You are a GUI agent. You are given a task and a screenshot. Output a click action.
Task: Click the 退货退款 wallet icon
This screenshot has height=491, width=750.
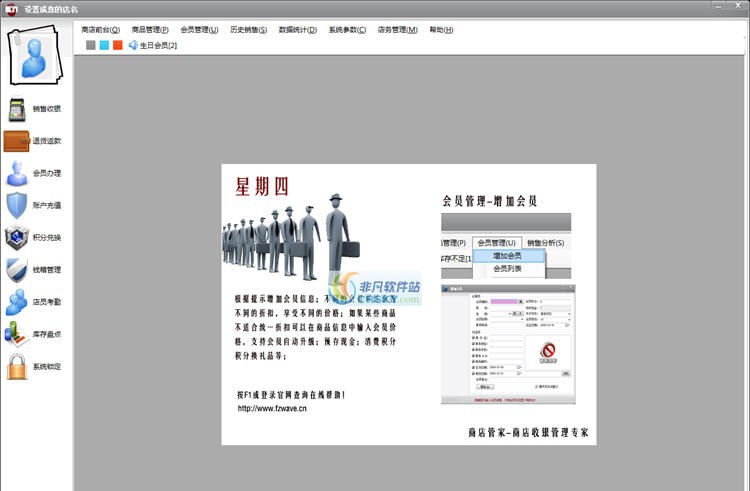tap(17, 141)
